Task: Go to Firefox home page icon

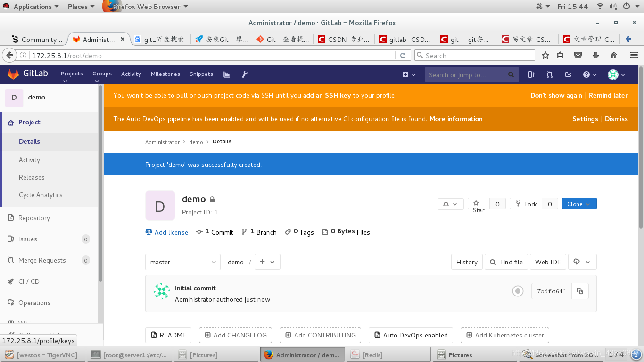Action: pyautogui.click(x=614, y=55)
